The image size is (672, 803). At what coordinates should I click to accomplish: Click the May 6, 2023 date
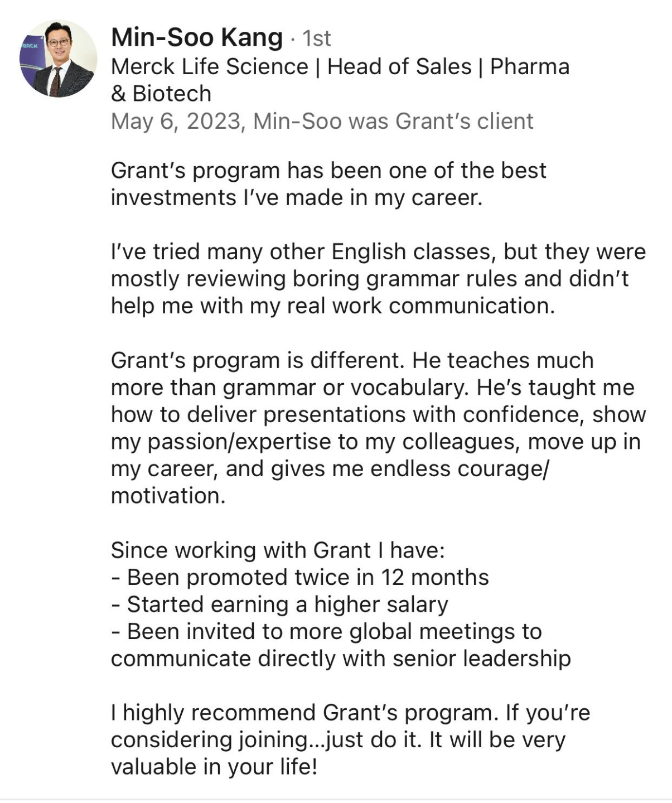tap(176, 121)
